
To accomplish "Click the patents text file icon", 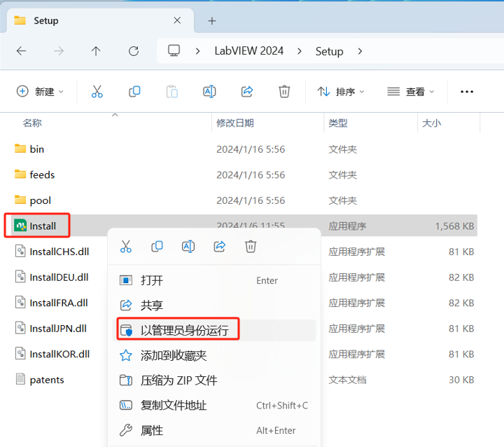I will [x=20, y=379].
